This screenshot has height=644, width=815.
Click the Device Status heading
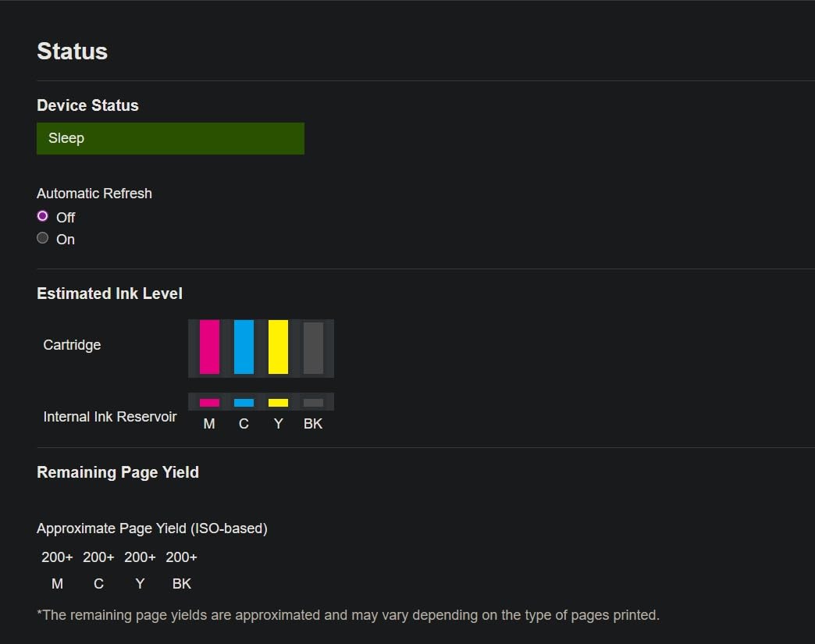[x=87, y=105]
